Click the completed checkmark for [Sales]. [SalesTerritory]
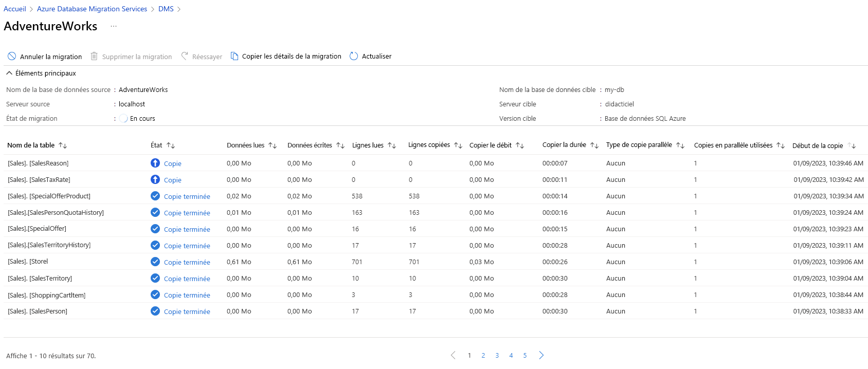 (x=155, y=278)
